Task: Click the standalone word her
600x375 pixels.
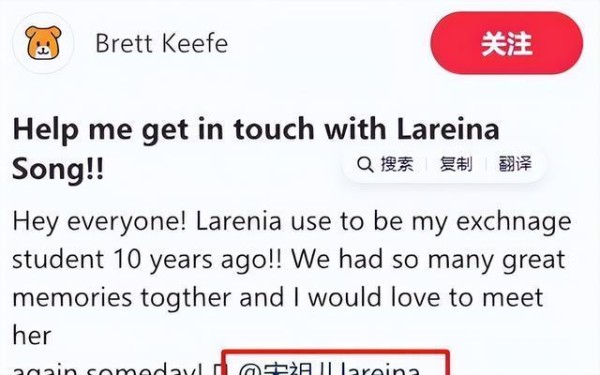Action: pyautogui.click(x=32, y=335)
